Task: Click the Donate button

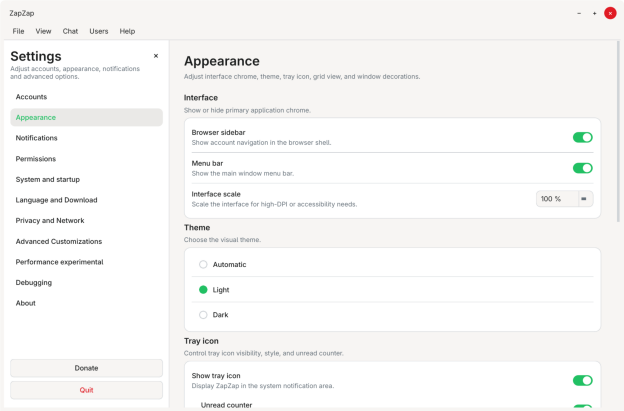Action: click(x=86, y=368)
